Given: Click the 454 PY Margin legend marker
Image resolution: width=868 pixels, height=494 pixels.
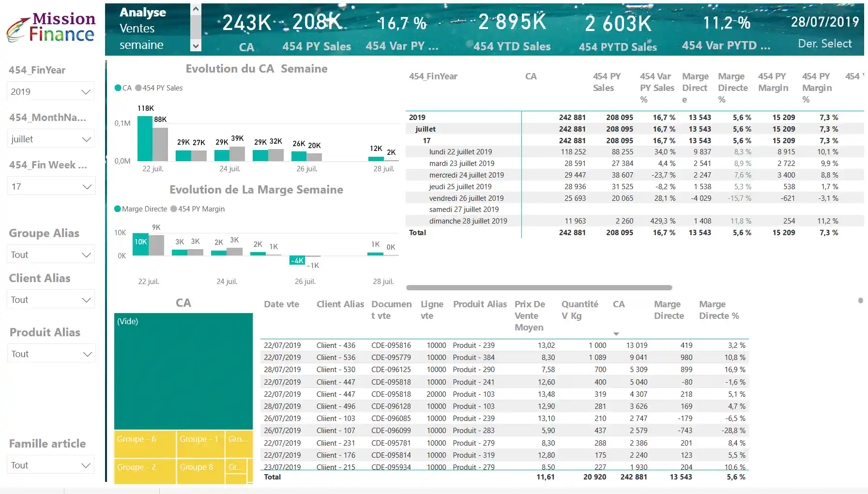Looking at the screenshot, I should 173,209.
